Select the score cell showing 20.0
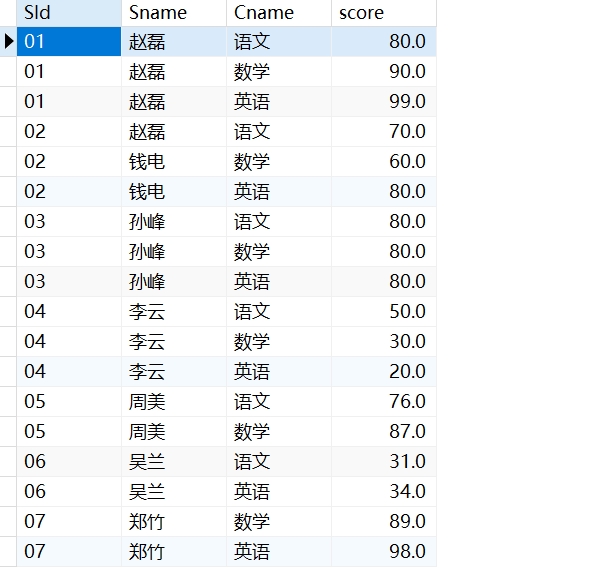 [x=384, y=372]
